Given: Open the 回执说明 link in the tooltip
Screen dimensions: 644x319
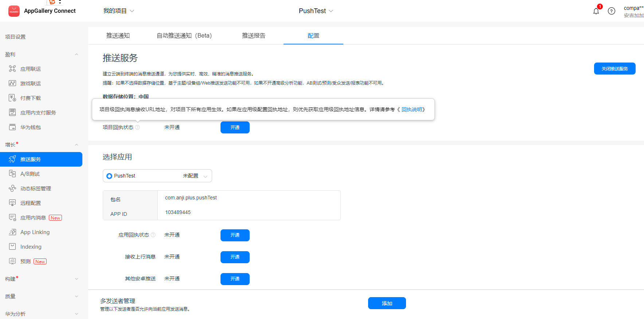Looking at the screenshot, I should (x=411, y=109).
